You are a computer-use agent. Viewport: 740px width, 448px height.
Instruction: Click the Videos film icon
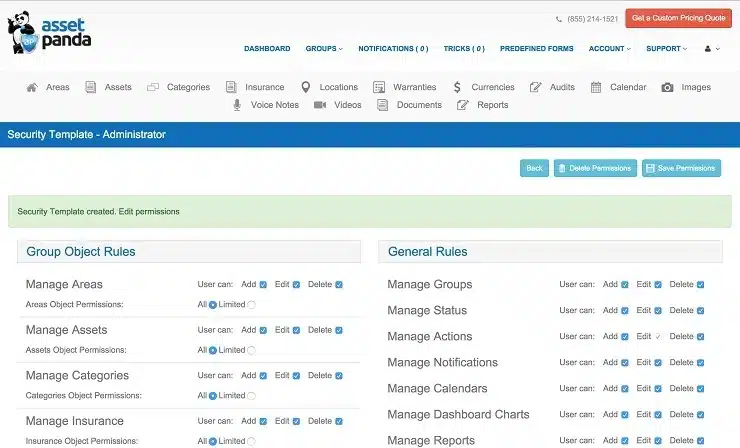click(319, 105)
